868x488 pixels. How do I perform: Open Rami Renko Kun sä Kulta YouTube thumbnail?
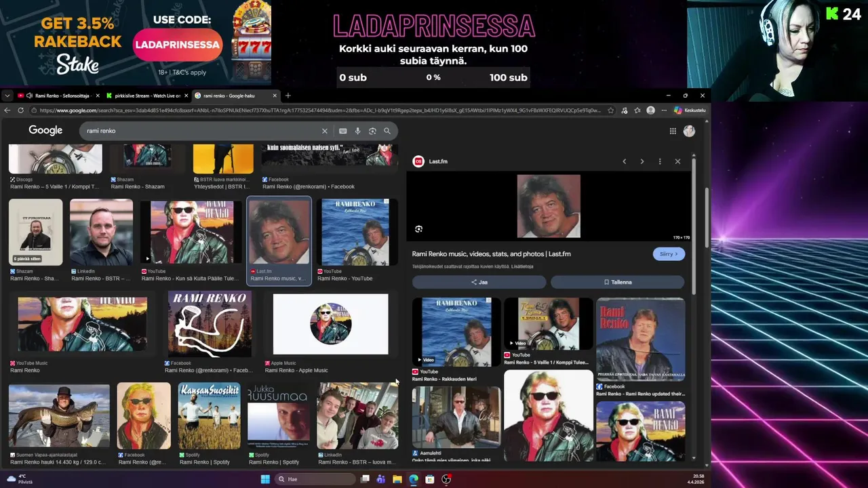click(191, 232)
